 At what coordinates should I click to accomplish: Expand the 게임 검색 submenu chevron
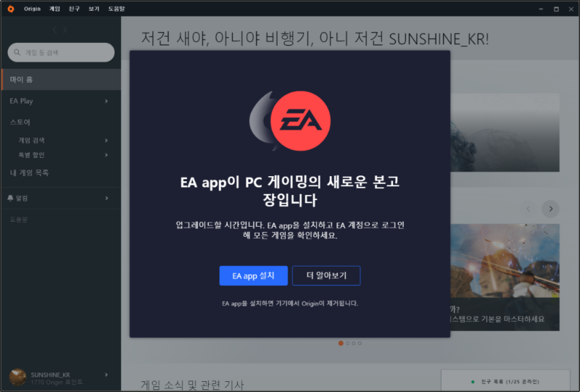[107, 141]
